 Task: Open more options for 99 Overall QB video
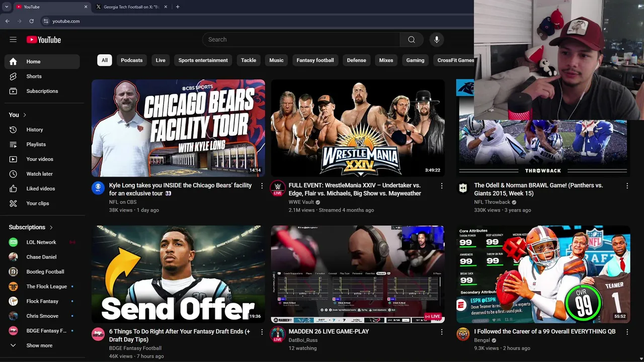click(x=627, y=332)
